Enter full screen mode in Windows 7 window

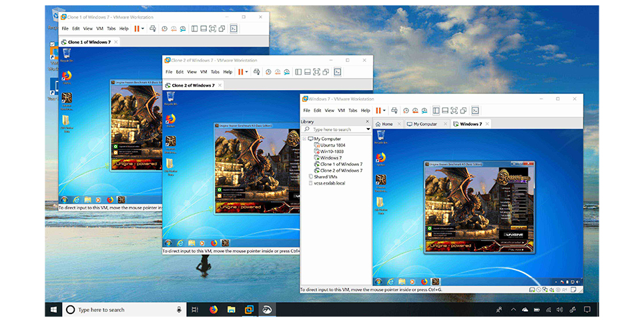[x=454, y=110]
